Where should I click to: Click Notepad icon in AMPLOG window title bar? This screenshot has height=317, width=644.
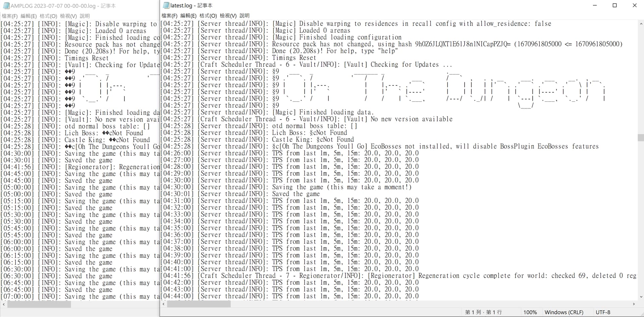[6, 6]
